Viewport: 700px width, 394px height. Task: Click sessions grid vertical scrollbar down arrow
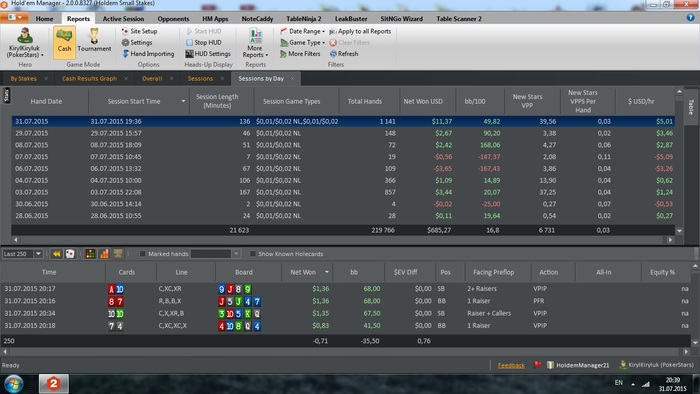coord(679,231)
